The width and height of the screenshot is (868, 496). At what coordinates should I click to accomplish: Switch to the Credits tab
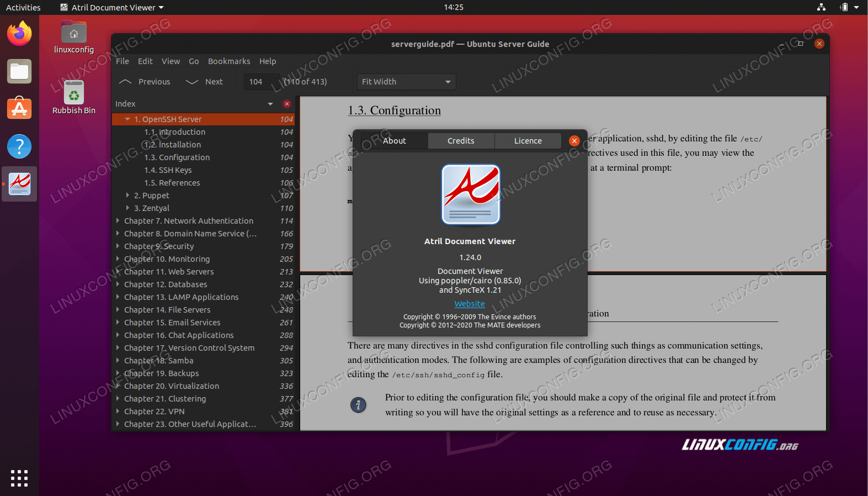[461, 141]
